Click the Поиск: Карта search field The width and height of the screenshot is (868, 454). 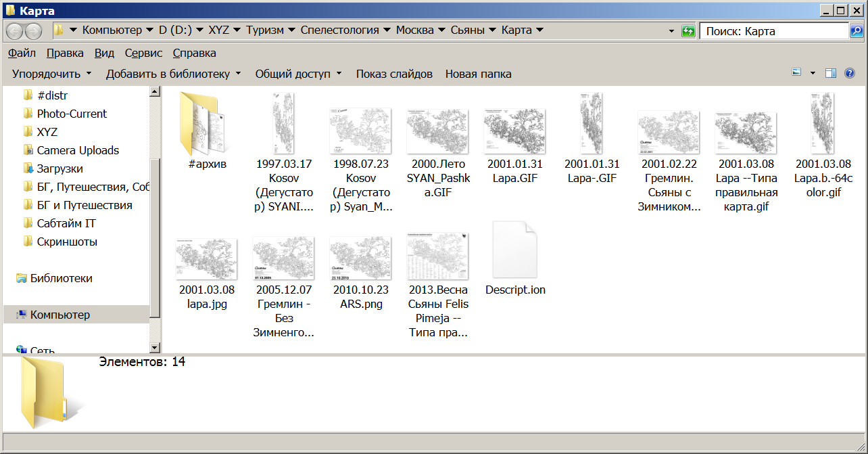tap(773, 31)
